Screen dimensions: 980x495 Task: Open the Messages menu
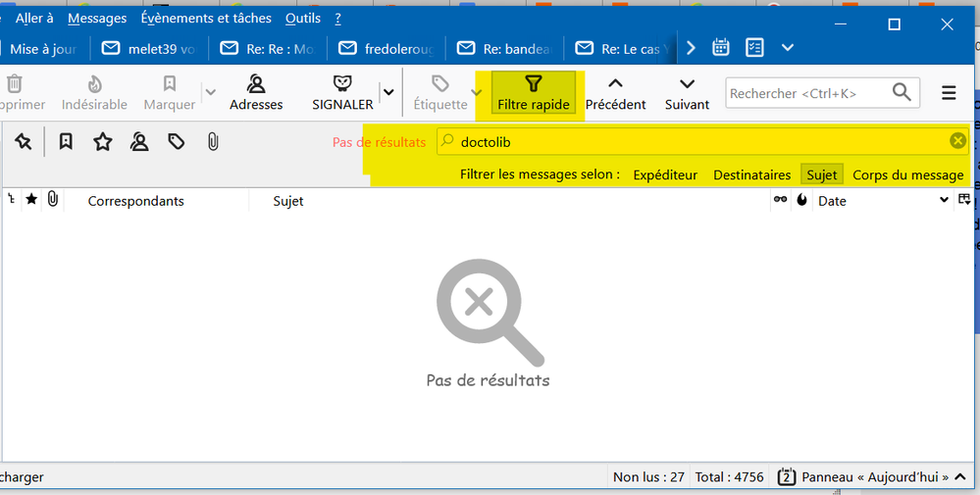(x=97, y=19)
